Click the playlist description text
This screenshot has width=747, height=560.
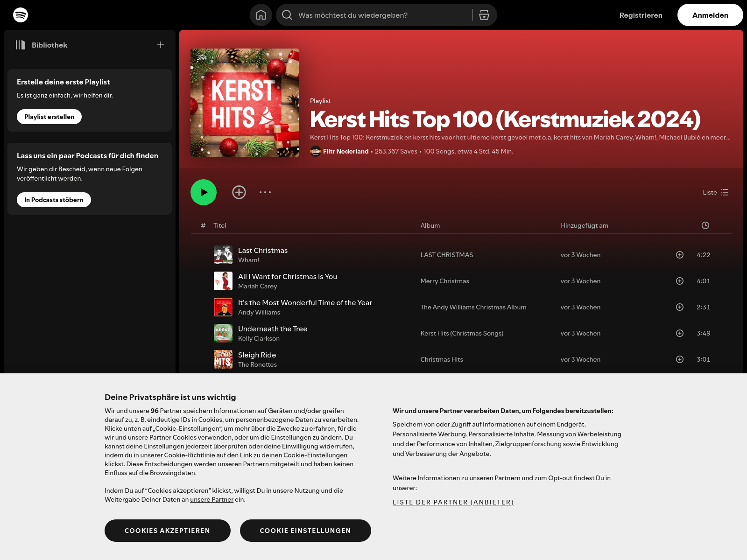[x=520, y=137]
